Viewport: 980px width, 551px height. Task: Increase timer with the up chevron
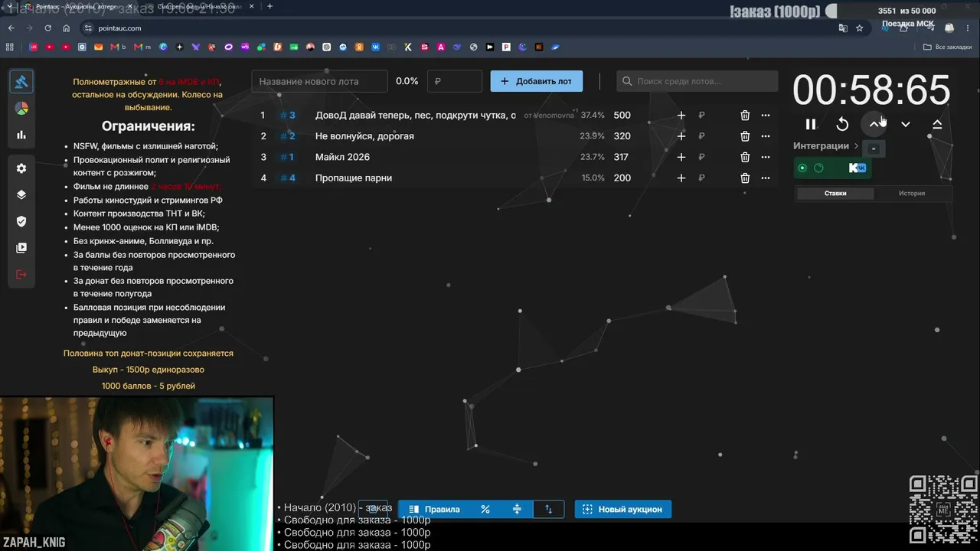click(x=874, y=124)
